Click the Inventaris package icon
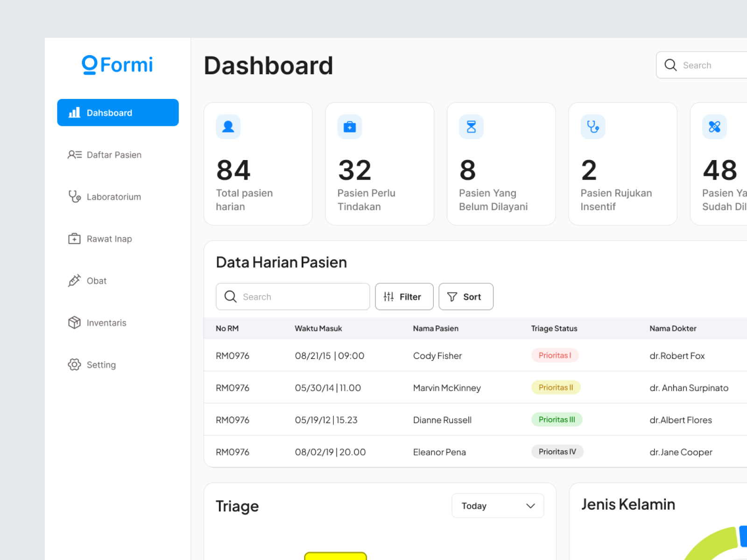Viewport: 747px width, 560px height. [x=75, y=322]
